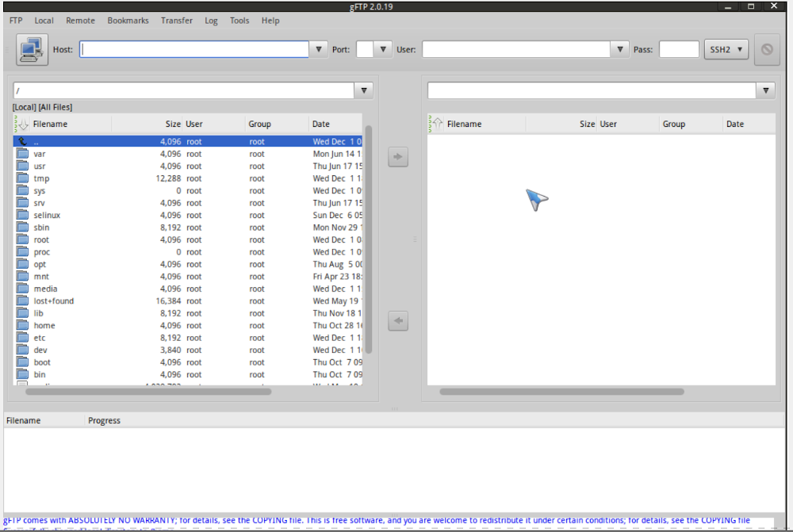
Task: Click the root folder icon
Action: (22, 239)
